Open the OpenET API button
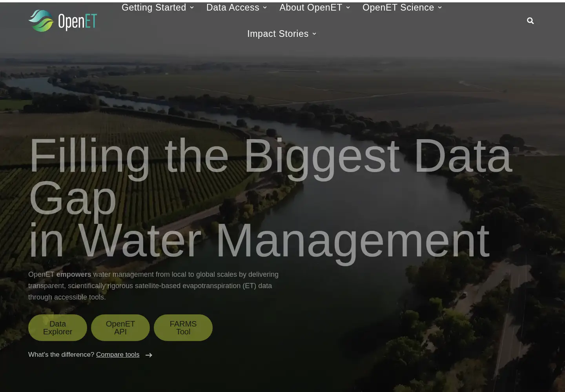This screenshot has height=392, width=565. [120, 328]
